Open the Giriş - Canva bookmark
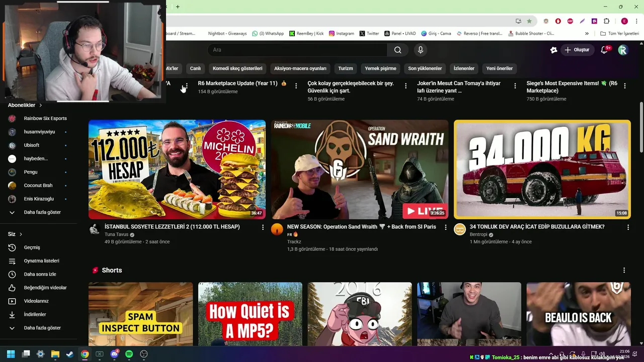Viewport: 644px width, 362px height. click(436, 34)
